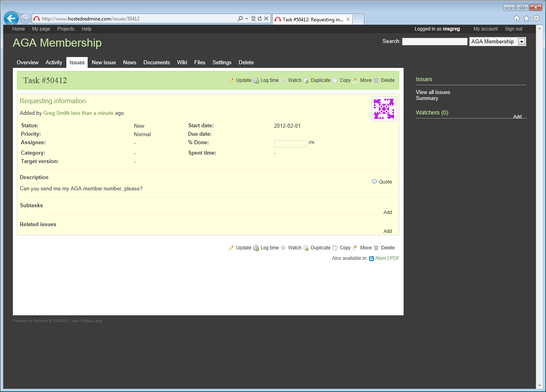The height and width of the screenshot is (392, 546).
Task: Click the browser back arrow button
Action: [11, 18]
